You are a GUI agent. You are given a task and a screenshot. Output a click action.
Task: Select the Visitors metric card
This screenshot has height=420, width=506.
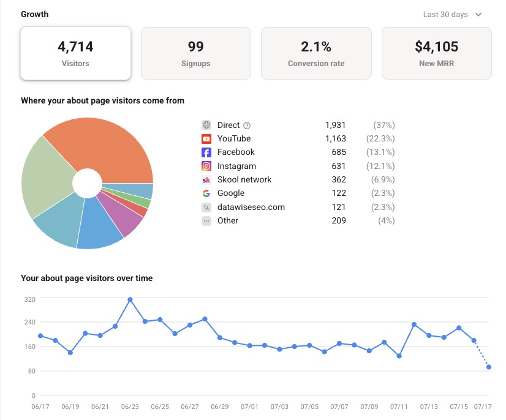tap(75, 53)
